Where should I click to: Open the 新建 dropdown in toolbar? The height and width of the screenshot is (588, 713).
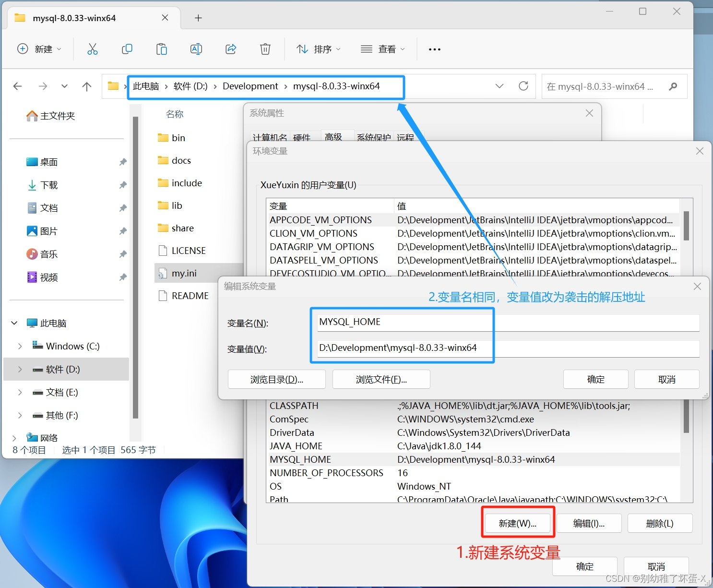point(39,49)
